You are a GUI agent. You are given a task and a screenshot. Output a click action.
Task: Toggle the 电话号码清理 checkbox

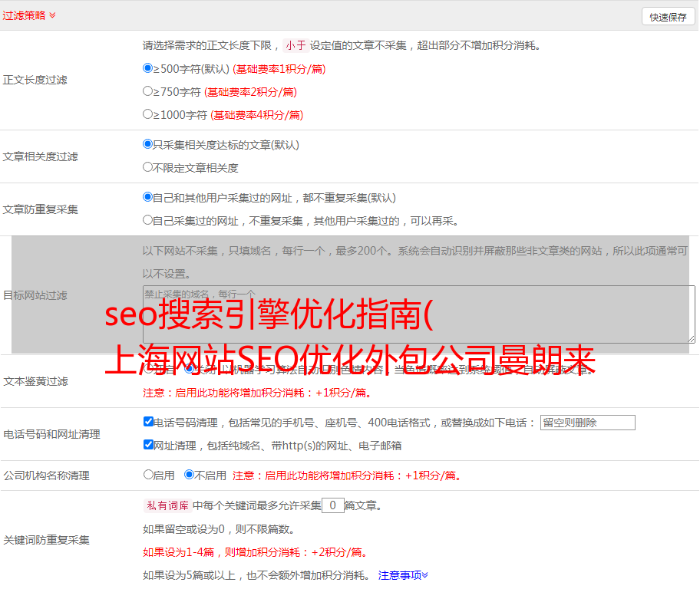(x=149, y=422)
